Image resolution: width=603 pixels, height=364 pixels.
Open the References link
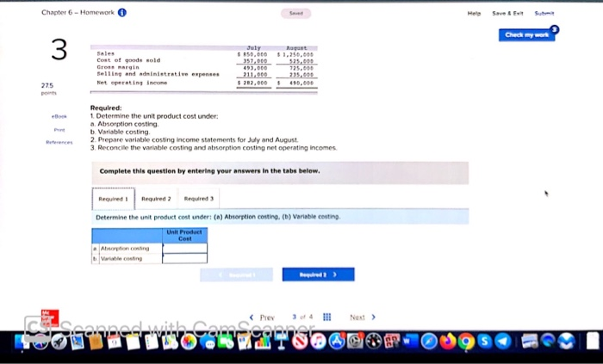coord(59,143)
